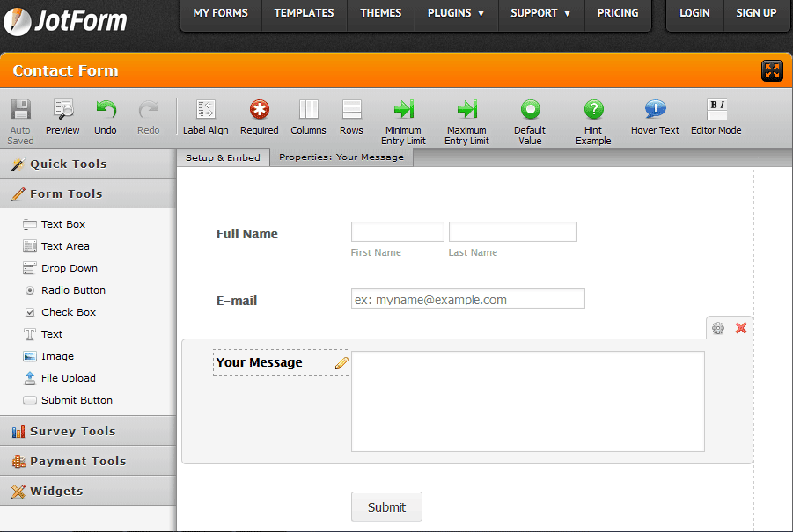Click the Your Message text area
The height and width of the screenshot is (532, 793).
coord(527,401)
